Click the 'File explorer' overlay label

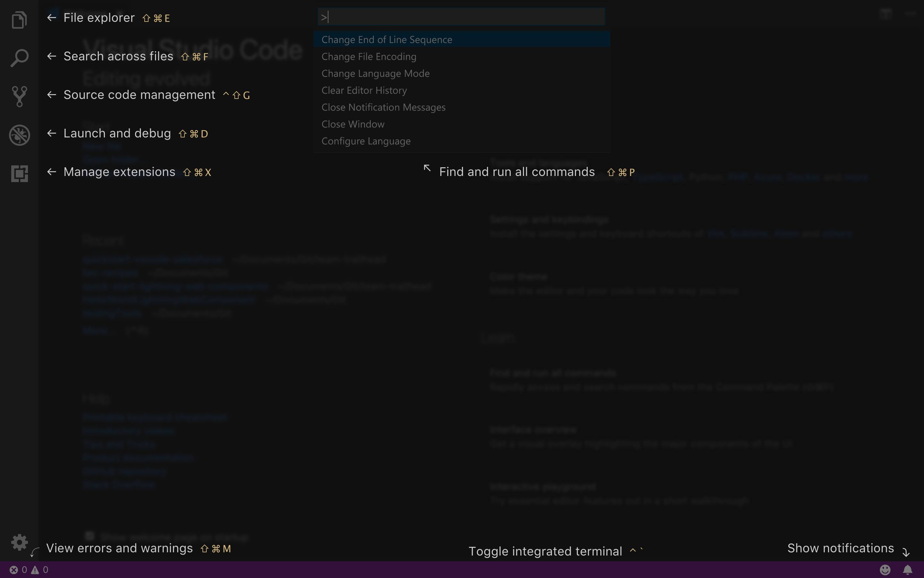[99, 18]
